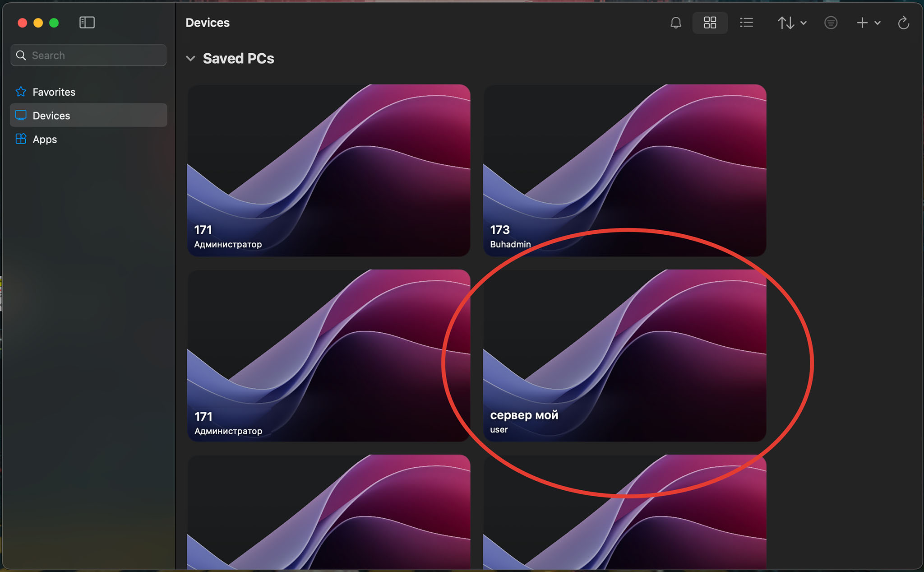The height and width of the screenshot is (572, 924).
Task: Click the Favorites star icon
Action: click(21, 92)
